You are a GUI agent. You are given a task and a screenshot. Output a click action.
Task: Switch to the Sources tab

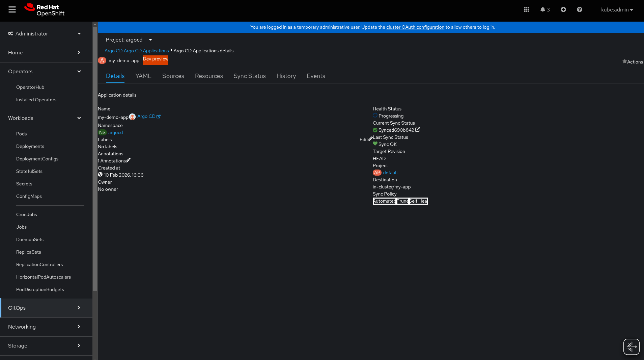click(x=173, y=76)
